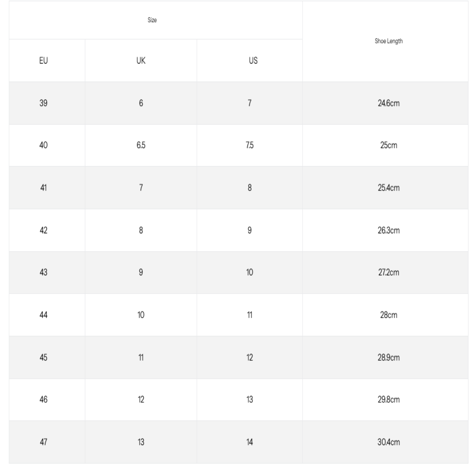The image size is (476, 476).
Task: Click the Shoe Length column header
Action: (x=388, y=41)
